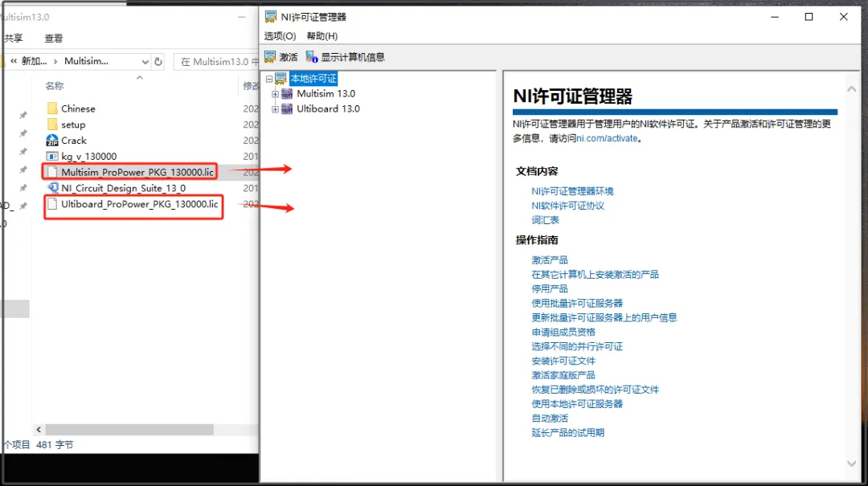Click the back chevrons in address bar
This screenshot has height=486, width=868.
coord(14,61)
